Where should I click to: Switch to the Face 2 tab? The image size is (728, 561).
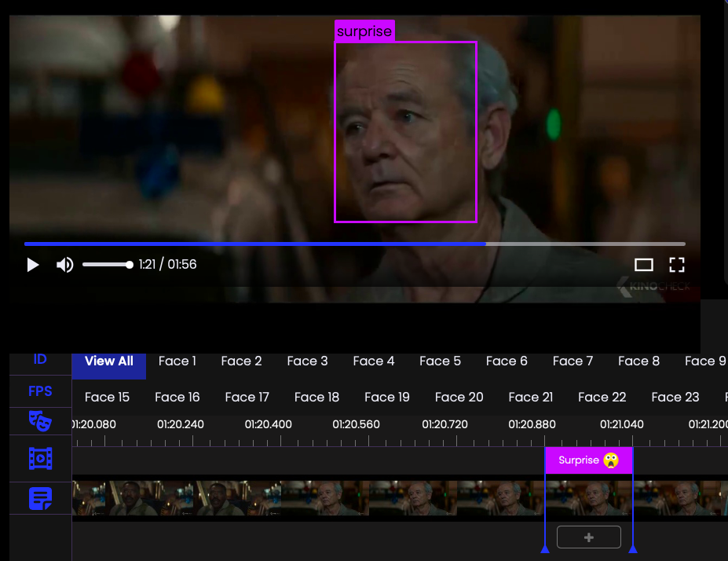[x=241, y=361]
